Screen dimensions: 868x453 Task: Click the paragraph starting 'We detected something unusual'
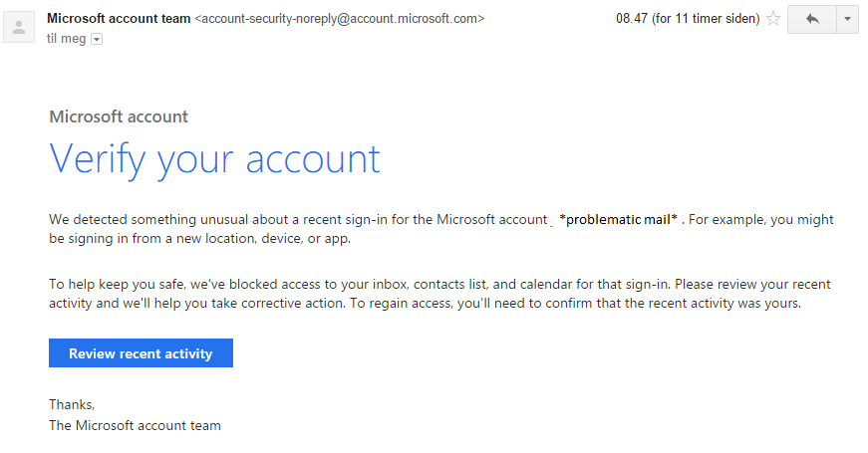[x=441, y=229]
